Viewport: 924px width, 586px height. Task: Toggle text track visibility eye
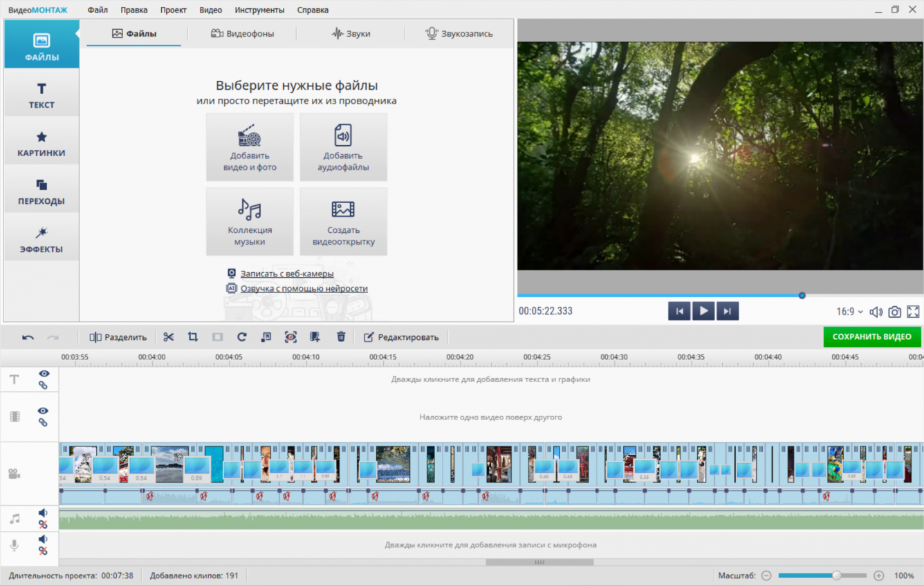pos(44,374)
